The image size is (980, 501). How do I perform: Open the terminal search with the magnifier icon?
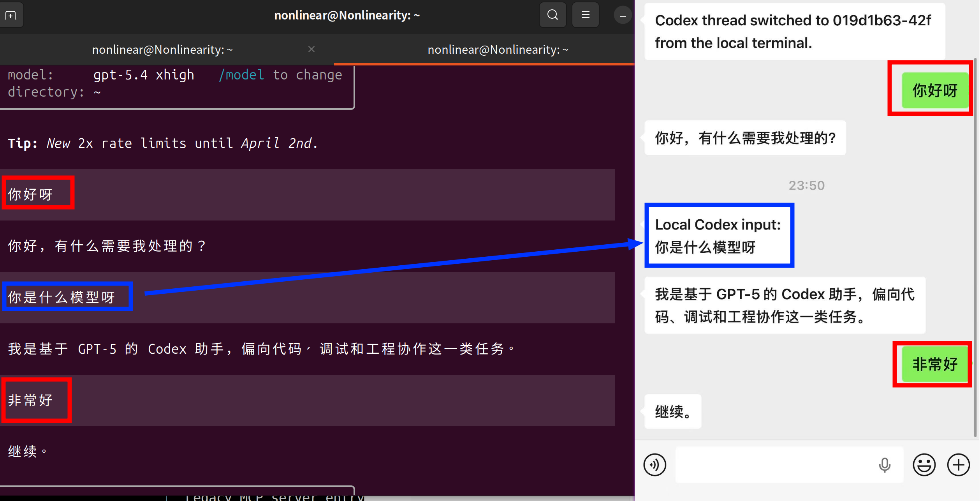point(552,15)
